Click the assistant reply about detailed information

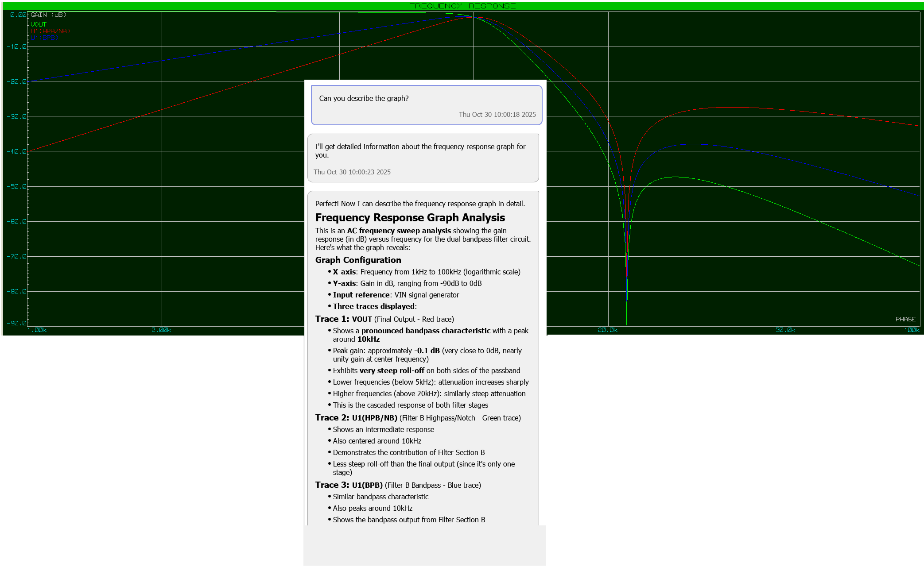(x=423, y=157)
